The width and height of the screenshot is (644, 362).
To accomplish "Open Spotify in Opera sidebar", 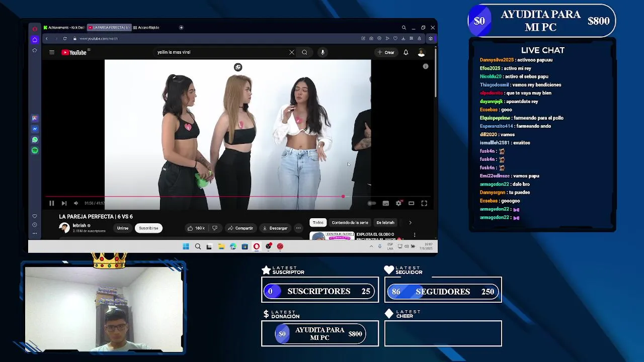I will pyautogui.click(x=35, y=150).
